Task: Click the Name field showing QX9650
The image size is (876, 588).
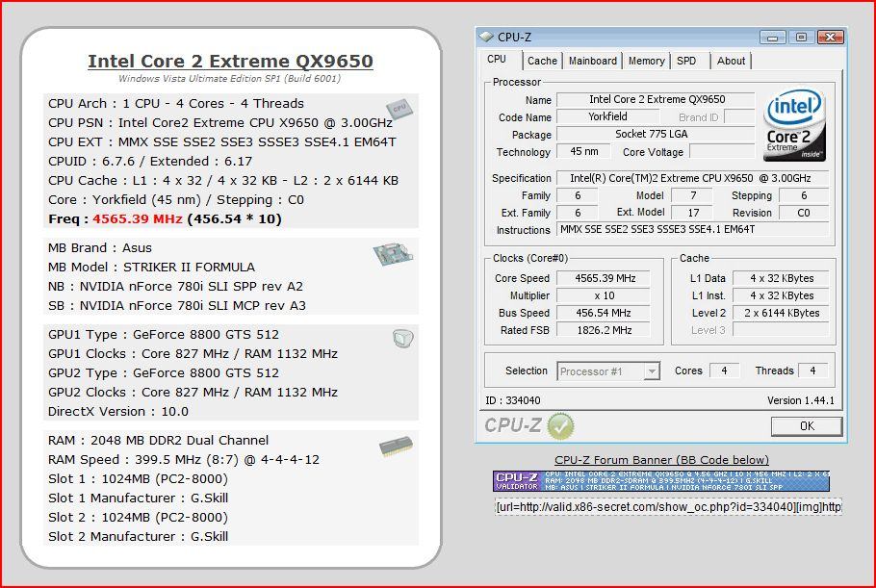Action: coord(656,99)
